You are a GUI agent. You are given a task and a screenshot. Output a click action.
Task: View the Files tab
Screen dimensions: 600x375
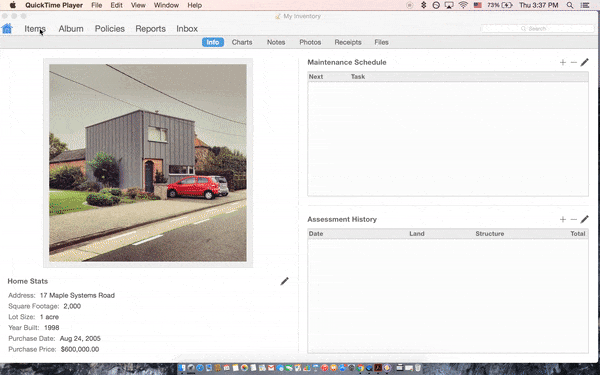pyautogui.click(x=382, y=42)
